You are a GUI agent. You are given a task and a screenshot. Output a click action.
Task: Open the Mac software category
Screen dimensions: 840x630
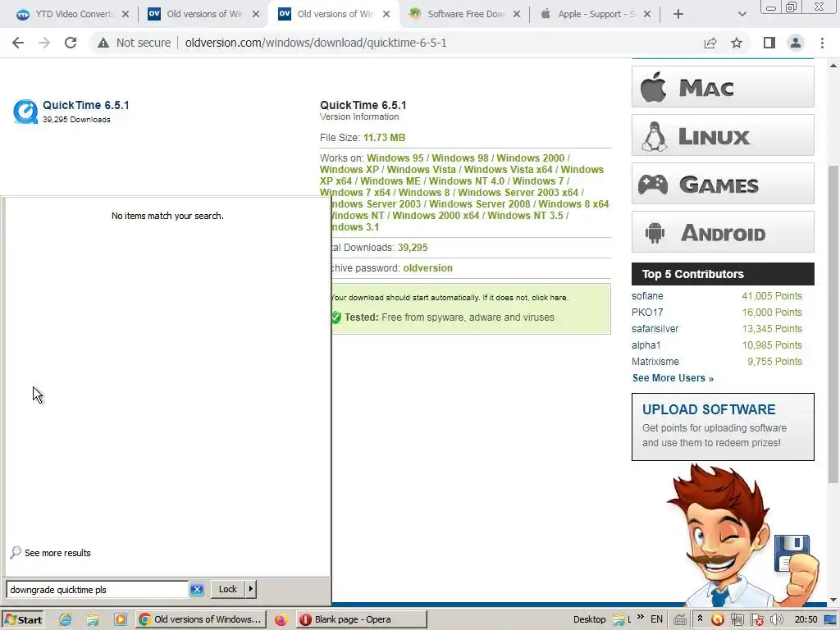click(x=723, y=87)
